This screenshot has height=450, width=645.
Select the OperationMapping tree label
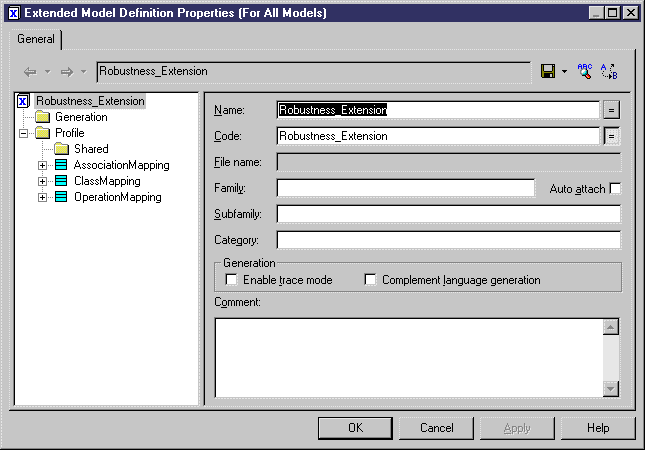(118, 197)
